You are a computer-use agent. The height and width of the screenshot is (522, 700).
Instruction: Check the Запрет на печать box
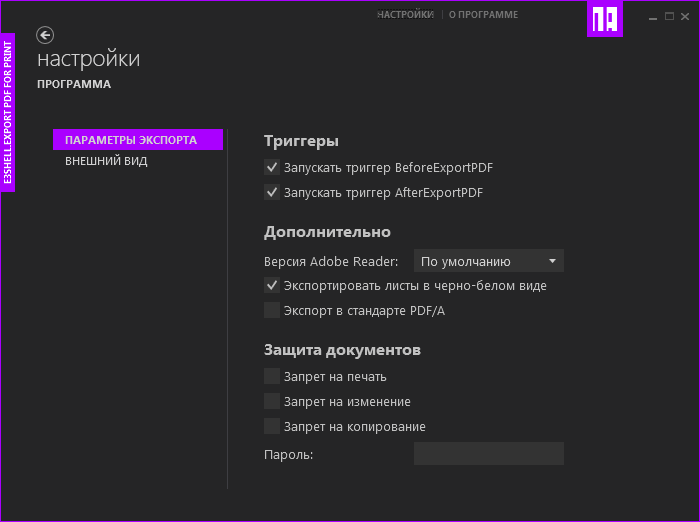click(x=272, y=377)
